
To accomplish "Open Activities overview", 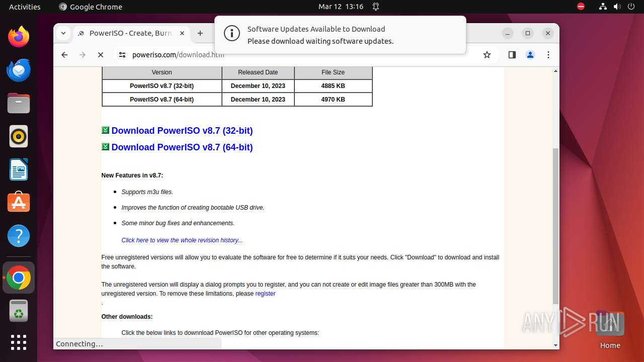I will [x=25, y=7].
